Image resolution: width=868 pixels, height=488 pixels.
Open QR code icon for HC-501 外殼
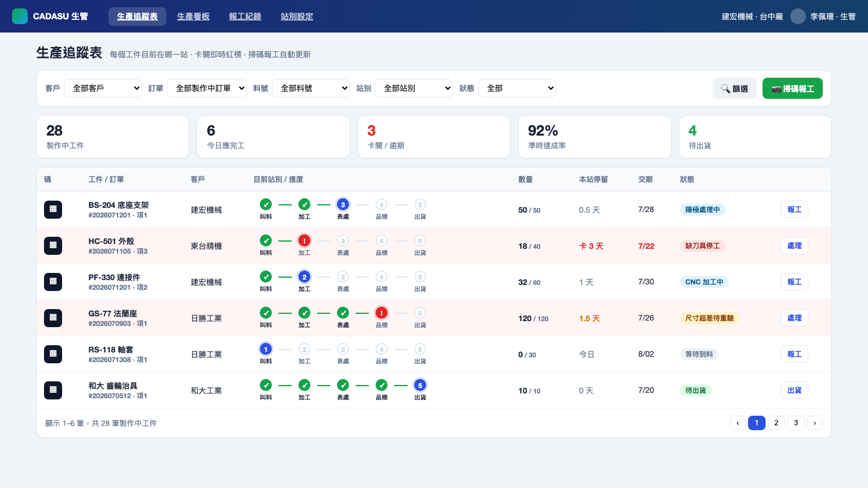[53, 245]
